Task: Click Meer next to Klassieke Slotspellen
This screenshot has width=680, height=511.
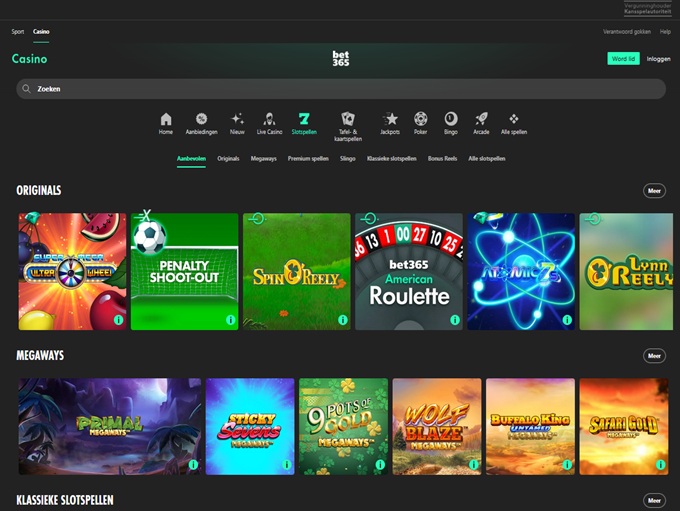Action: click(654, 501)
